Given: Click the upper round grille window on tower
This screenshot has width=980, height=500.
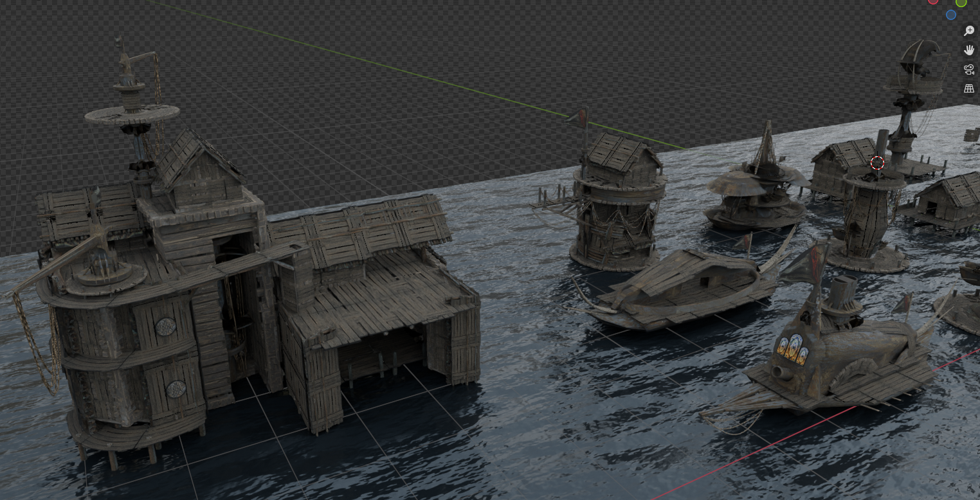Looking at the screenshot, I should 166,327.
